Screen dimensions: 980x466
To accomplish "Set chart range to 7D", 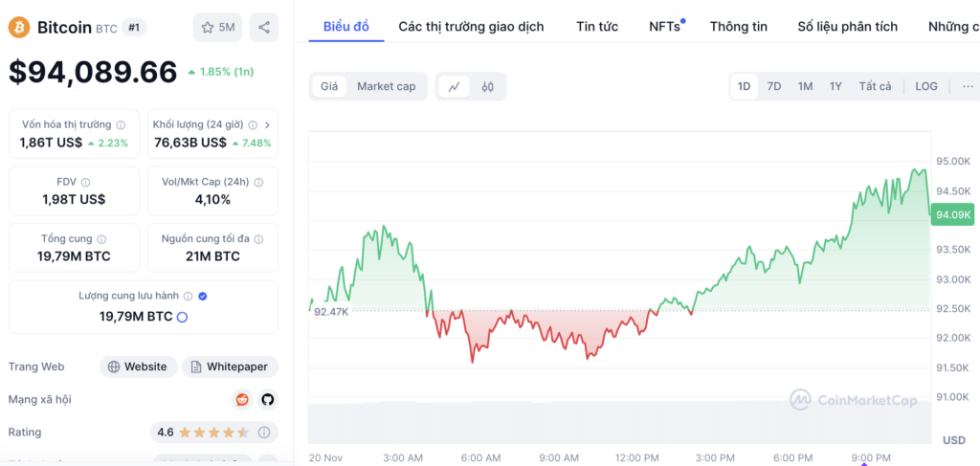I will (x=774, y=86).
